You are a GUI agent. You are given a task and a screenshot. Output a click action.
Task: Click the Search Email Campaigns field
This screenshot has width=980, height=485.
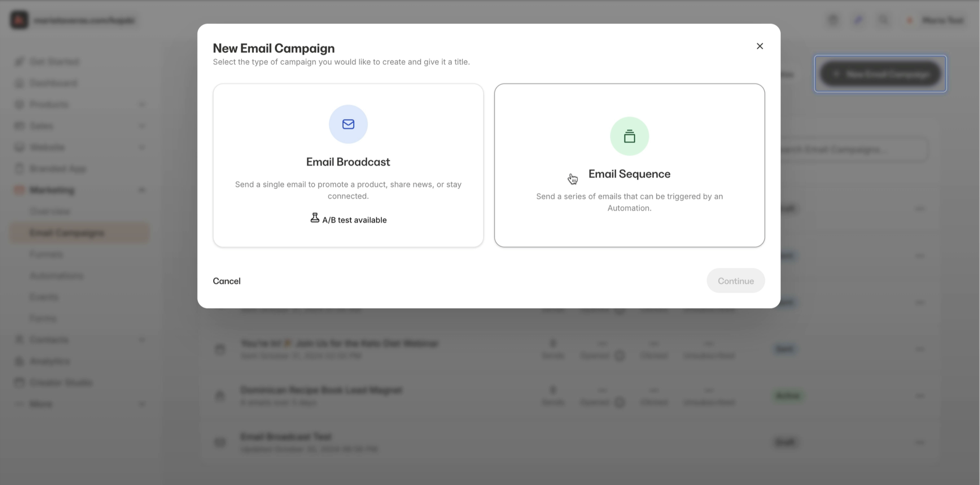tap(852, 149)
